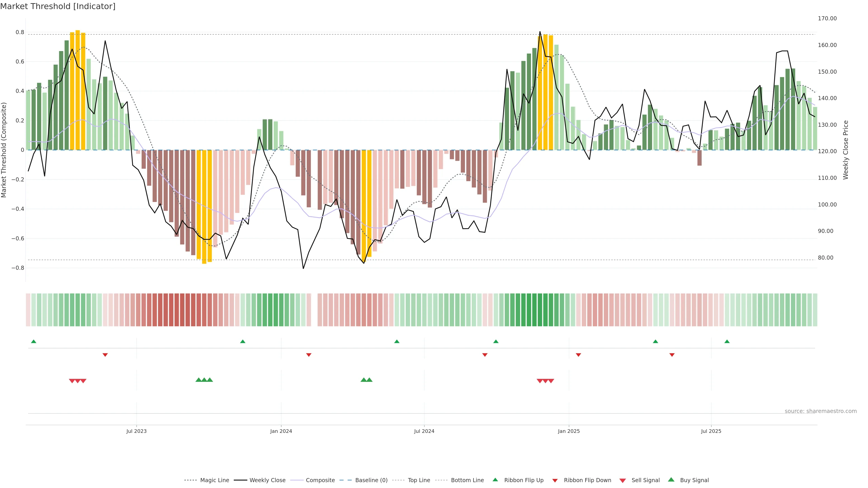Click the Buy Signal legend triangle icon

[x=671, y=480]
